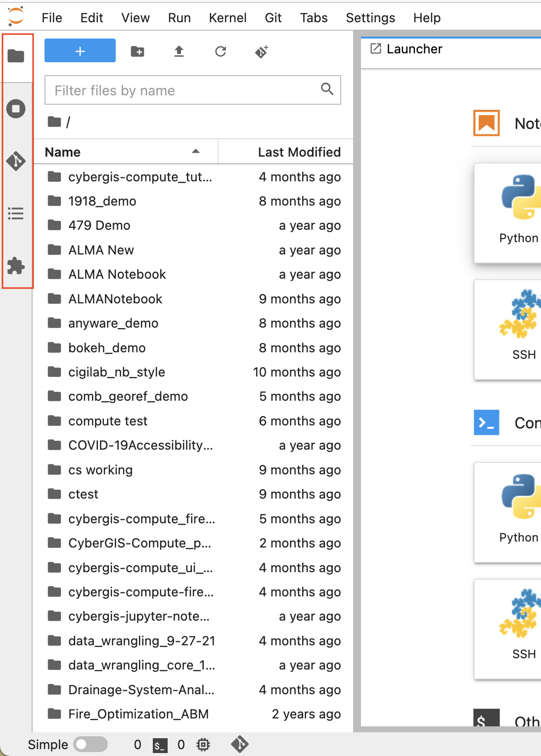Upload files using the upload icon
The image size is (541, 756).
tap(179, 51)
